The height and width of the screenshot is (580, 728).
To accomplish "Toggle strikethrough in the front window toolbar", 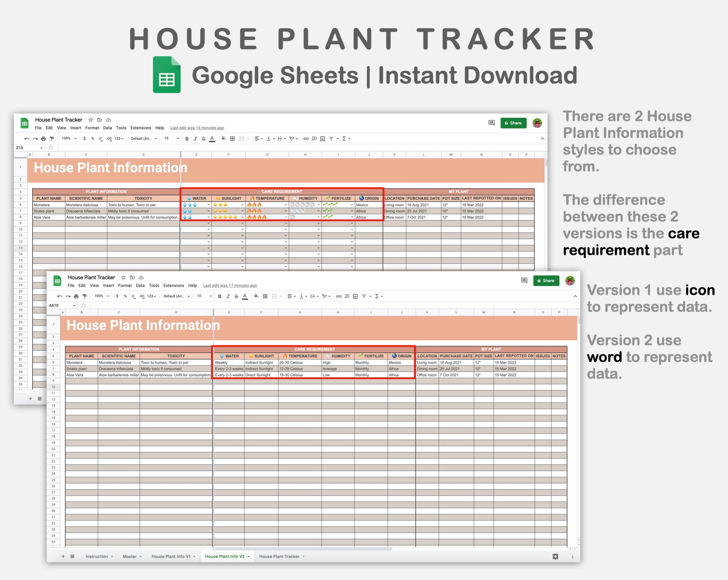I will coord(236,297).
